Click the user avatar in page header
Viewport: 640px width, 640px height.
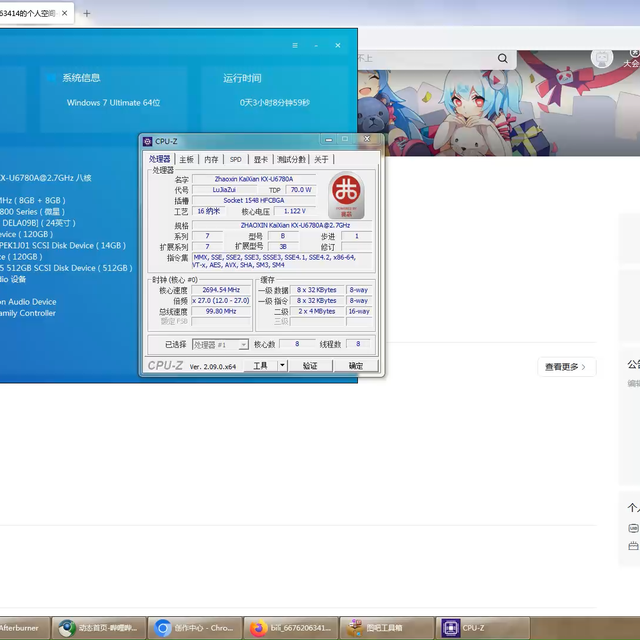pyautogui.click(x=602, y=58)
